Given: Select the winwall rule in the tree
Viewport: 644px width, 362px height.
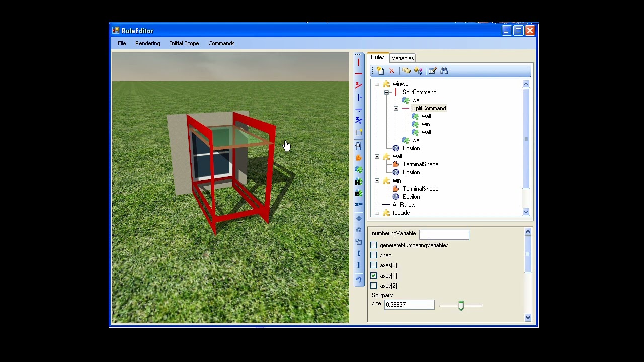Looking at the screenshot, I should (x=401, y=84).
